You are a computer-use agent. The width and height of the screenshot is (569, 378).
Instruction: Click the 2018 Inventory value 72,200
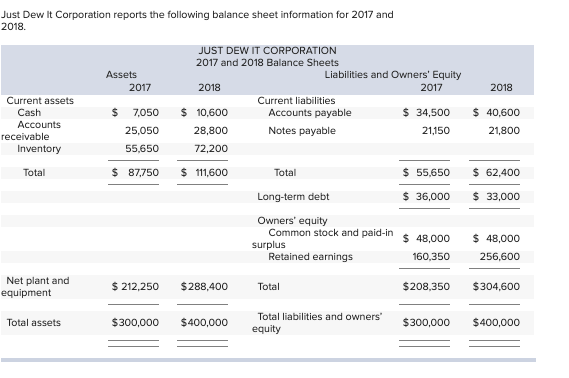pos(211,149)
